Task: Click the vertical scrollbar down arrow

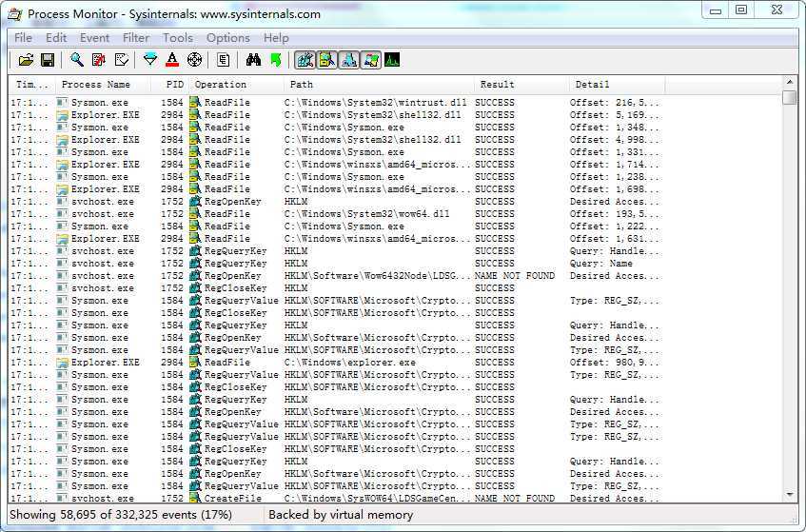Action: pyautogui.click(x=790, y=494)
